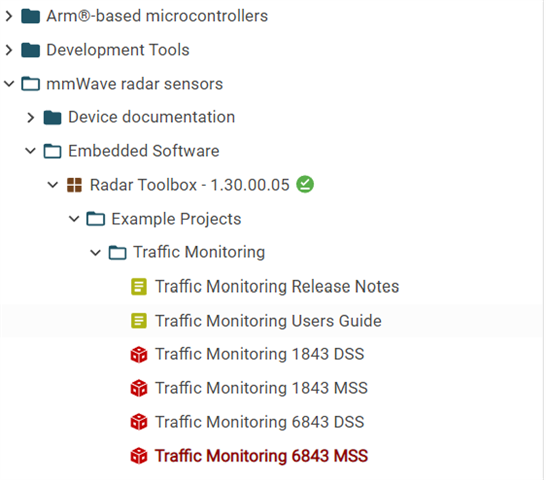This screenshot has width=546, height=480.
Task: Click the green installed checkmark icon
Action: 305,184
